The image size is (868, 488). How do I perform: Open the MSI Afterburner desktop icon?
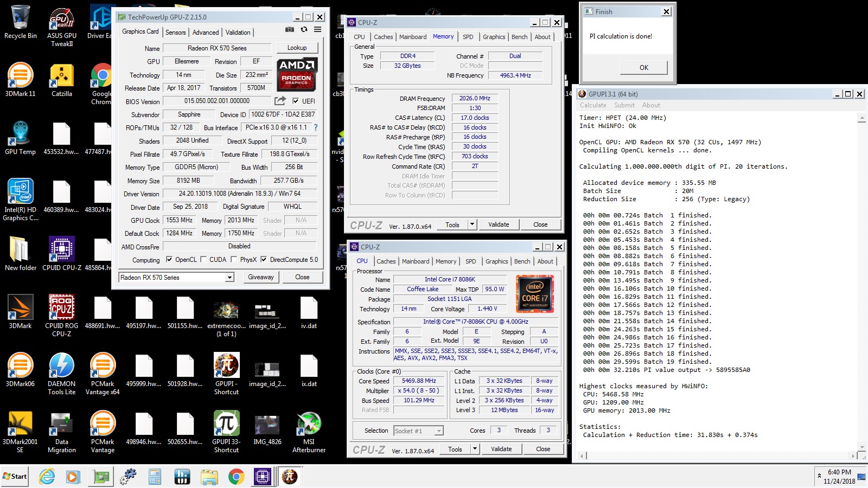309,432
